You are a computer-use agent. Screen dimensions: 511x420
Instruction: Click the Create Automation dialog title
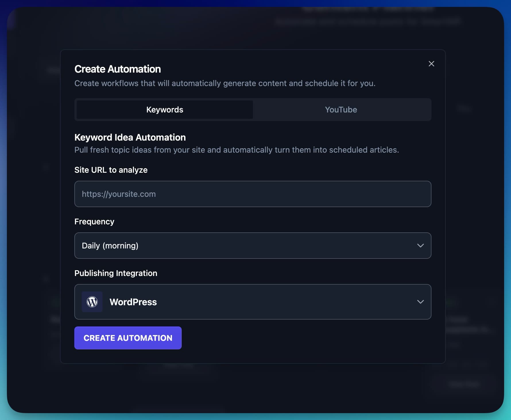point(117,69)
